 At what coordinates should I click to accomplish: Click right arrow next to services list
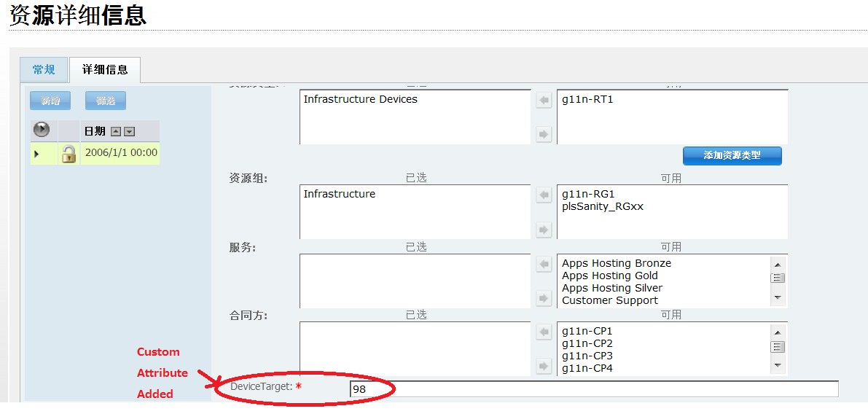[544, 298]
